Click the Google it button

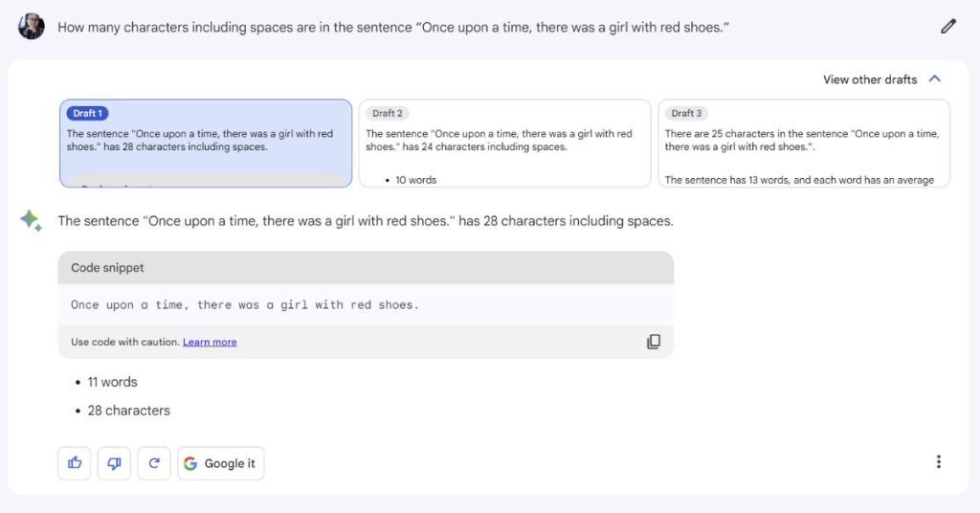coord(221,463)
